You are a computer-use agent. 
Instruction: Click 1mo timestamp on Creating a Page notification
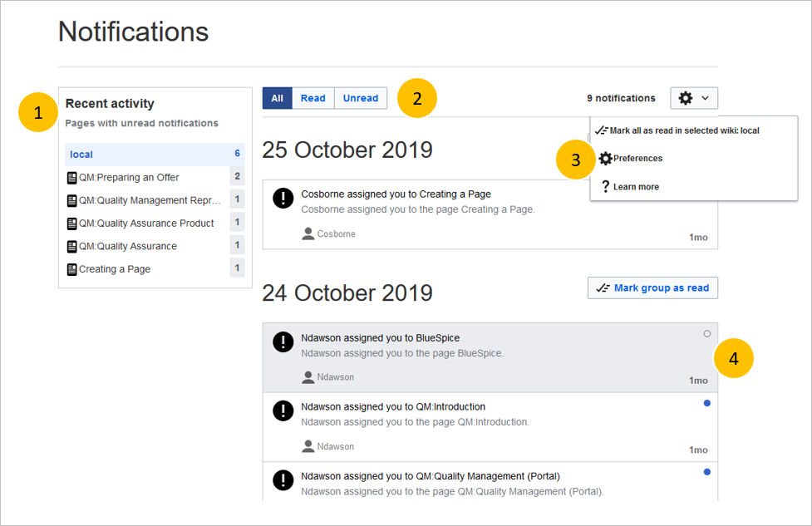pos(698,238)
